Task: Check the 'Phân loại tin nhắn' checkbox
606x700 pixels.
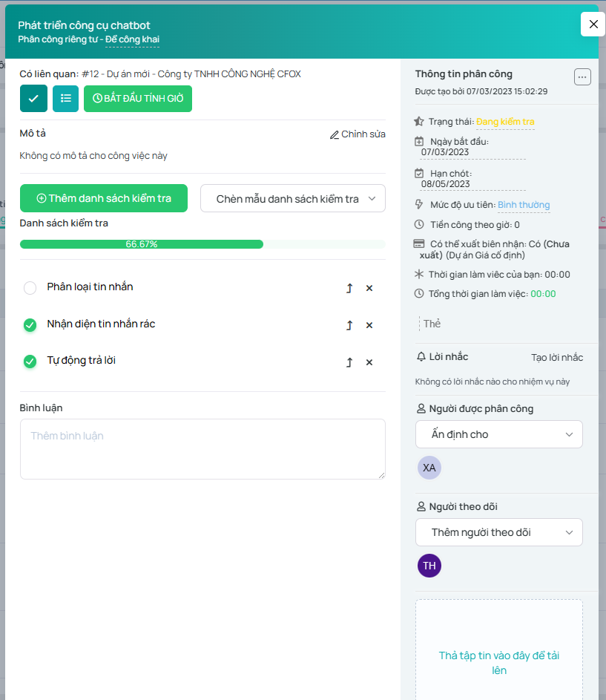Action: [30, 288]
